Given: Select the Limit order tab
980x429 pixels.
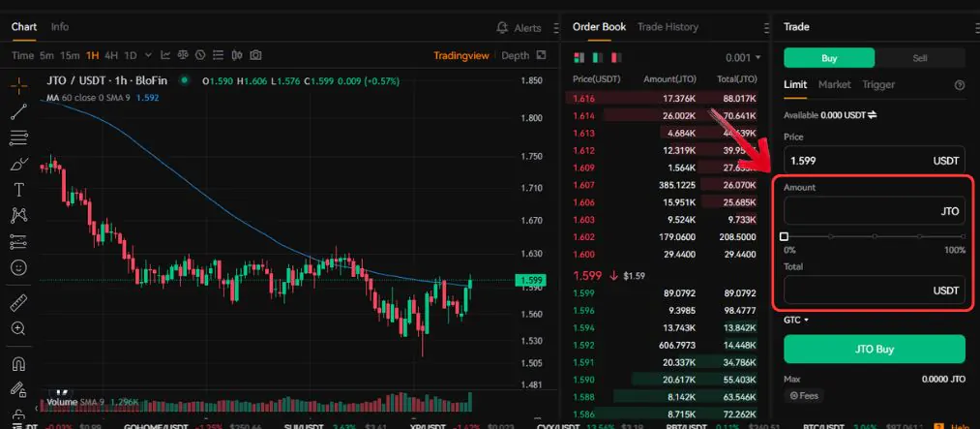Looking at the screenshot, I should click(795, 84).
